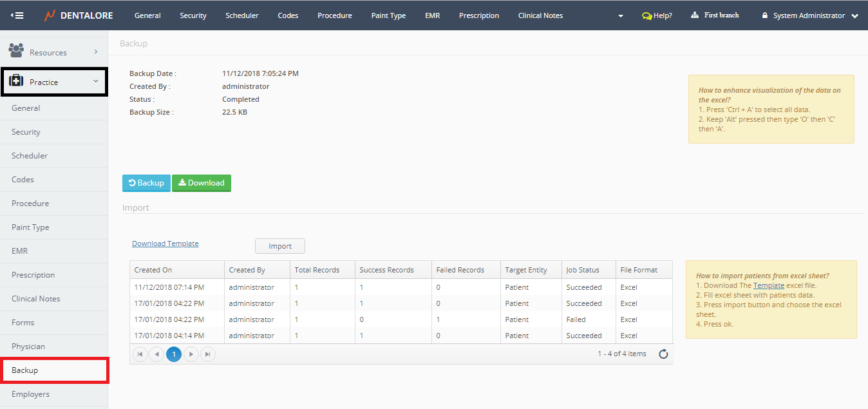Image resolution: width=868 pixels, height=409 pixels.
Task: Go to the first page of grid
Action: [140, 354]
